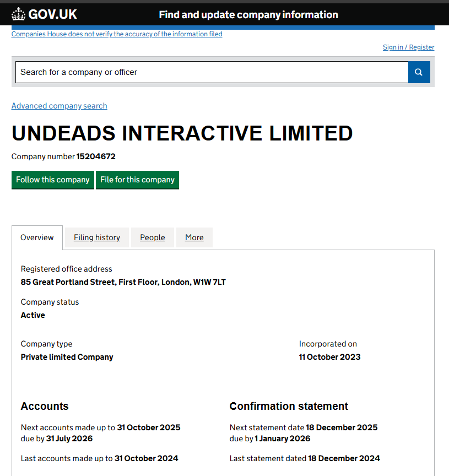Open the Companies House accuracy disclaimer link
Image resolution: width=449 pixels, height=476 pixels.
(x=117, y=34)
